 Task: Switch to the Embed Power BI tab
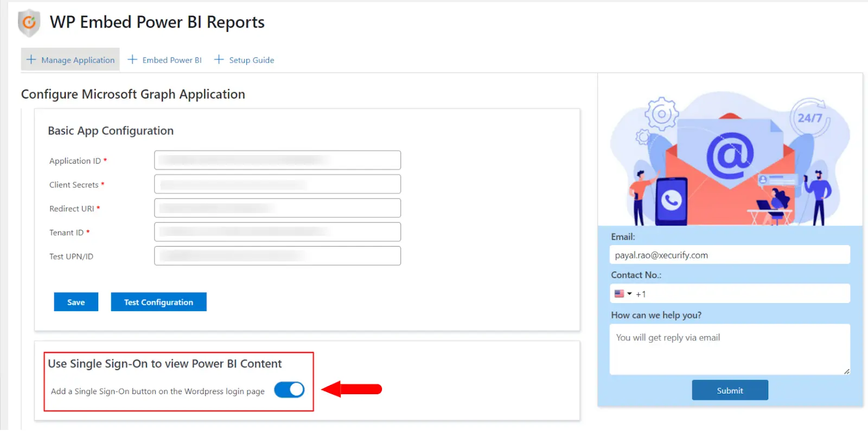coord(164,60)
